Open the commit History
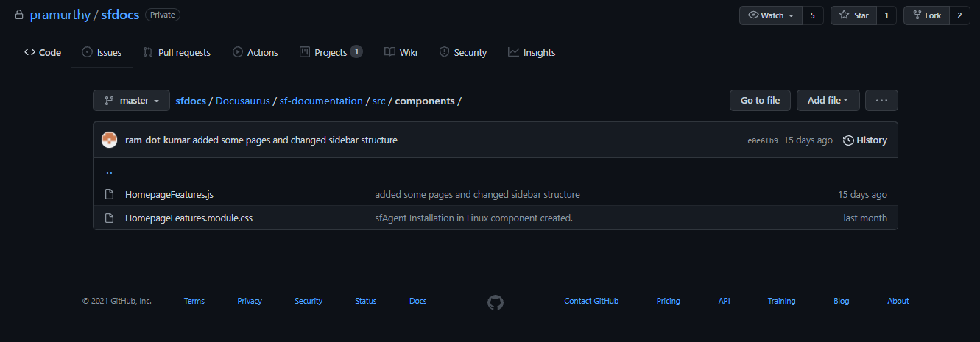The width and height of the screenshot is (980, 342). pos(865,140)
